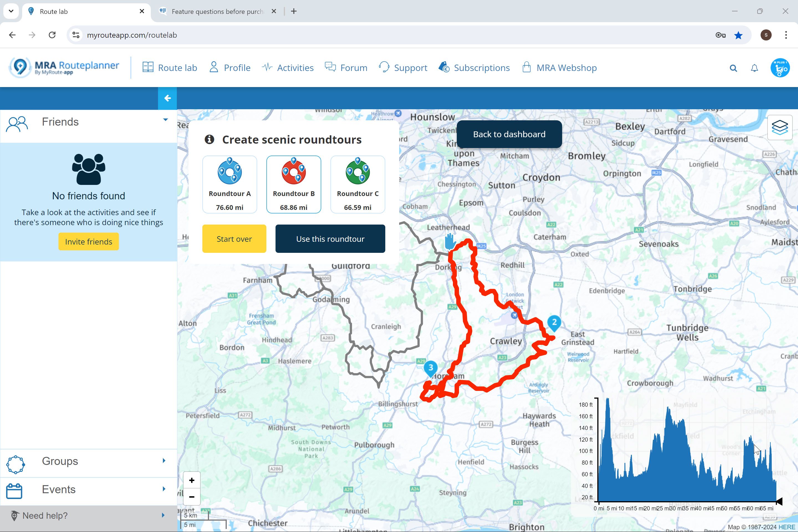Go to Activities page
798x532 pixels.
pyautogui.click(x=288, y=68)
